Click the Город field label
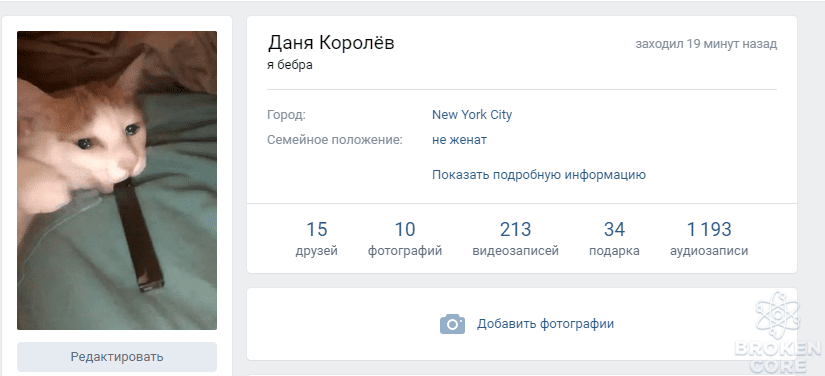 (286, 115)
